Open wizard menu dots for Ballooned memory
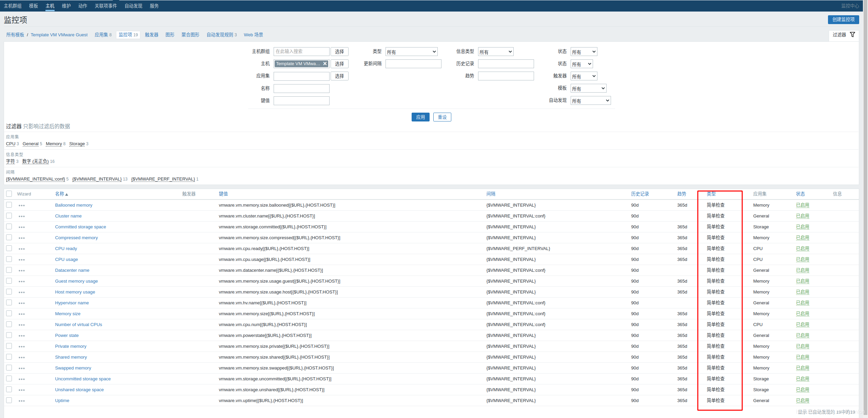The height and width of the screenshot is (418, 868). tap(22, 206)
